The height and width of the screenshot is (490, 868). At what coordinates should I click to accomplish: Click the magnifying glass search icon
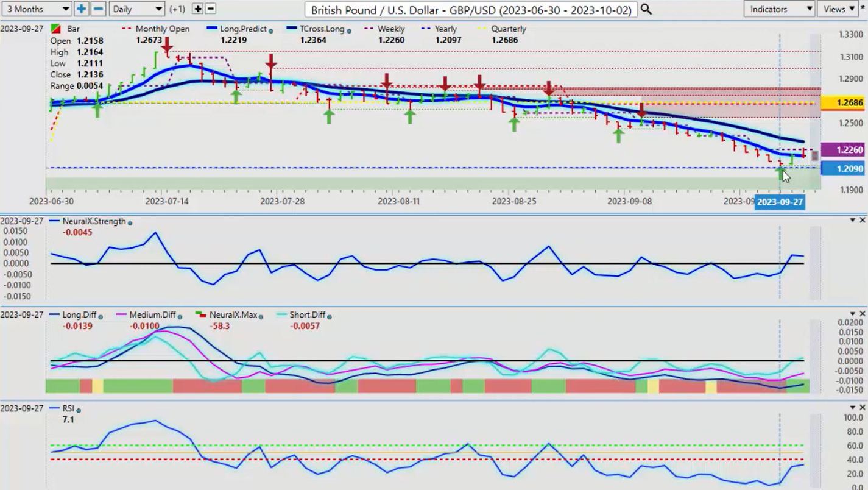pos(646,10)
